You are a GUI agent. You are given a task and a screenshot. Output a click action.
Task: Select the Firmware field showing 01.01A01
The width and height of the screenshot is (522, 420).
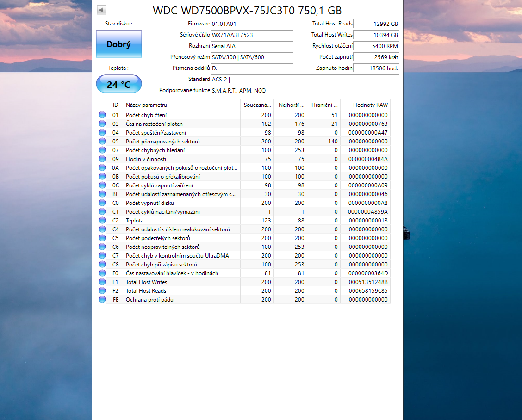252,24
